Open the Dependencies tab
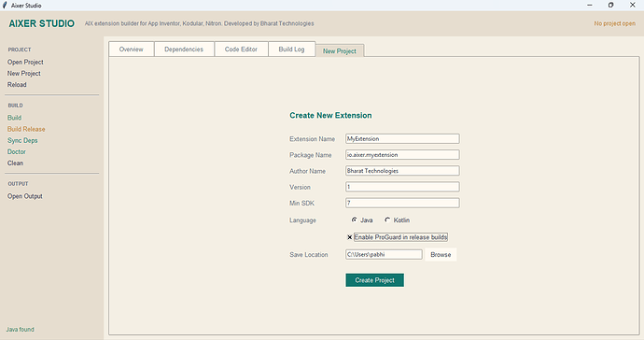This screenshot has height=340, width=644. tap(184, 49)
